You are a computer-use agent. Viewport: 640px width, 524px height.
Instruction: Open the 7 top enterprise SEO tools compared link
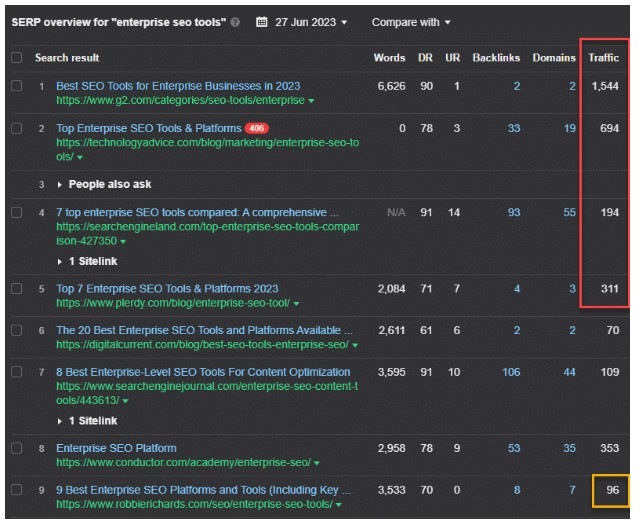click(197, 212)
